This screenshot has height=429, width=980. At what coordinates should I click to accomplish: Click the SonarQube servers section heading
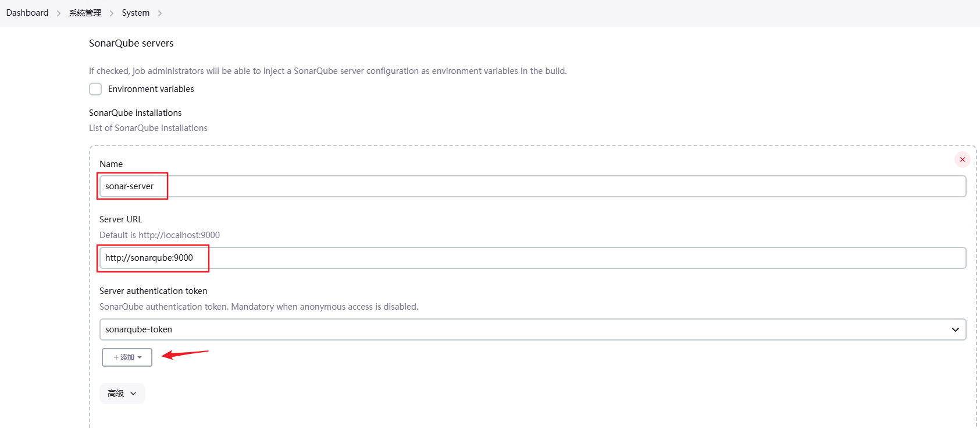tap(131, 43)
